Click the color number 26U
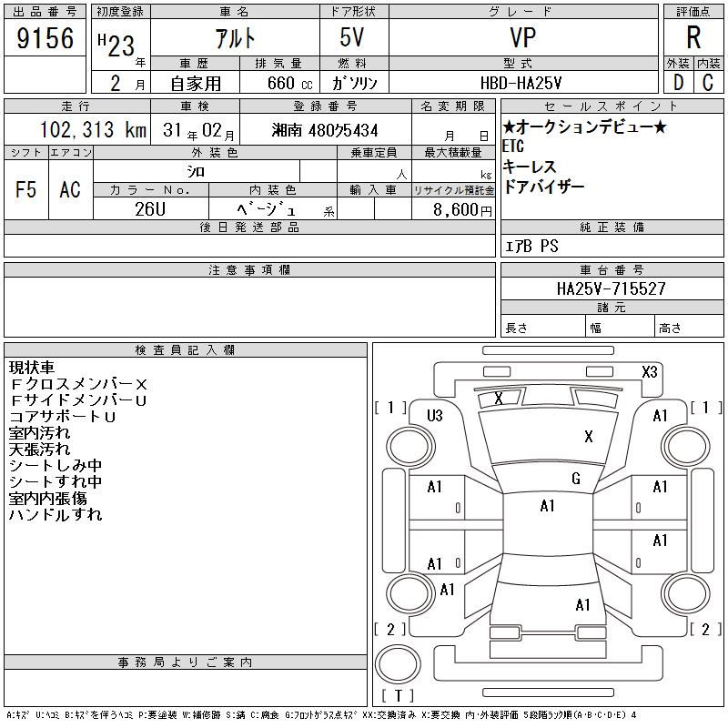Viewport: 728px width, 728px height. (150, 209)
